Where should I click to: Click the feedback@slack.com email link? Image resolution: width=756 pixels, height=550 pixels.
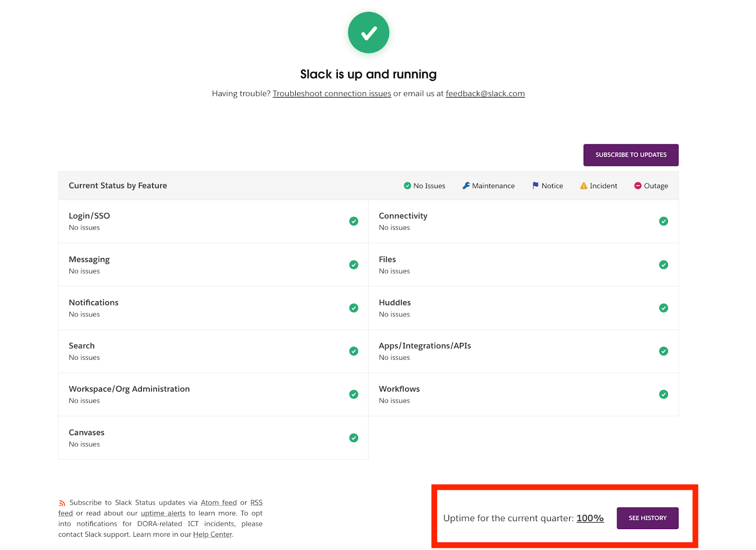tap(485, 94)
